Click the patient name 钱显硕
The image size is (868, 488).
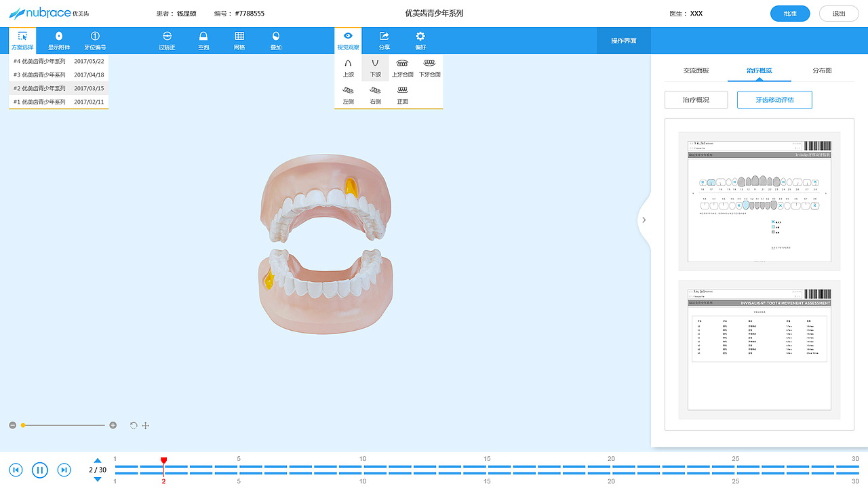coord(186,14)
